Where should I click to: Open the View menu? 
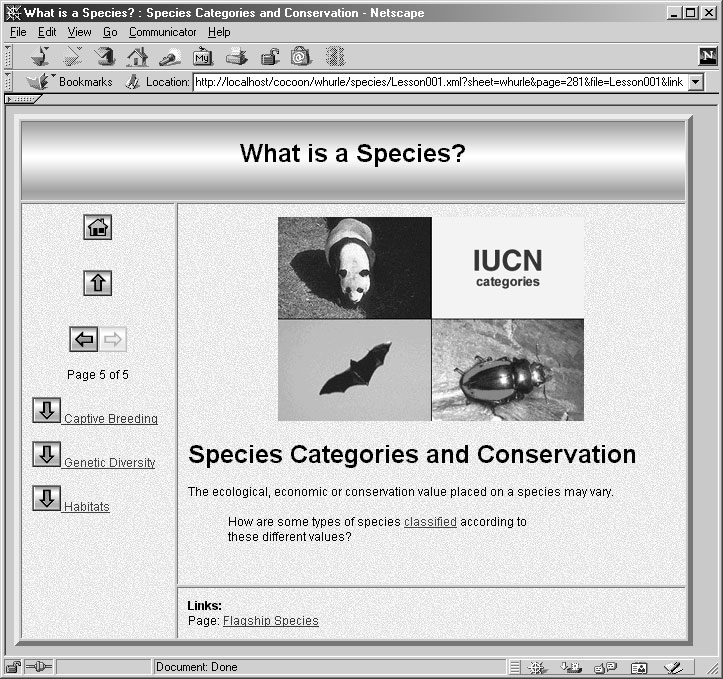pos(79,32)
